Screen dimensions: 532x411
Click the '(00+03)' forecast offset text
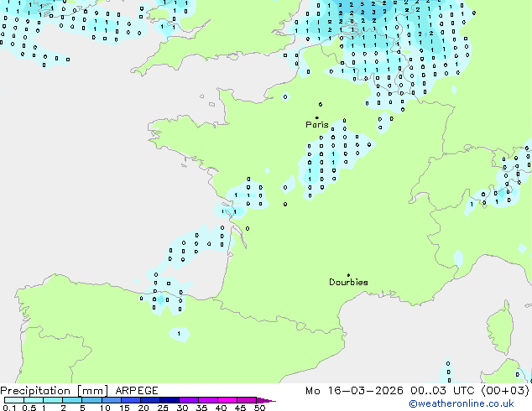coord(505,391)
